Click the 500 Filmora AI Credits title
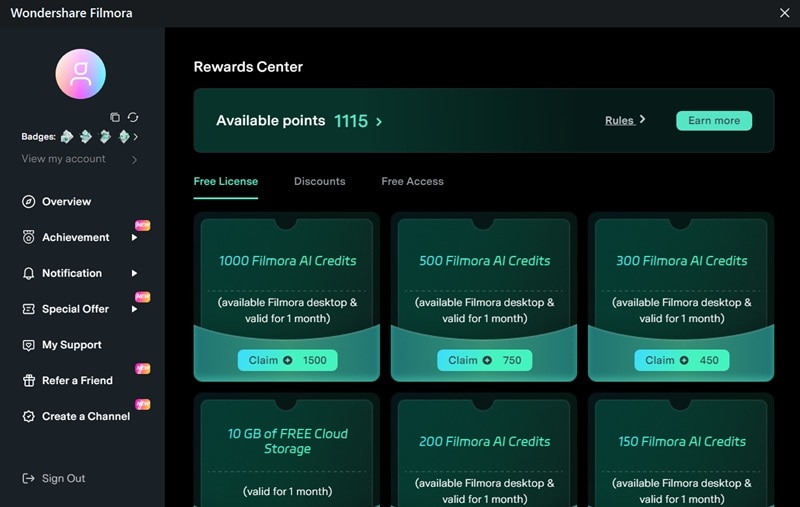This screenshot has height=507, width=800. click(484, 261)
